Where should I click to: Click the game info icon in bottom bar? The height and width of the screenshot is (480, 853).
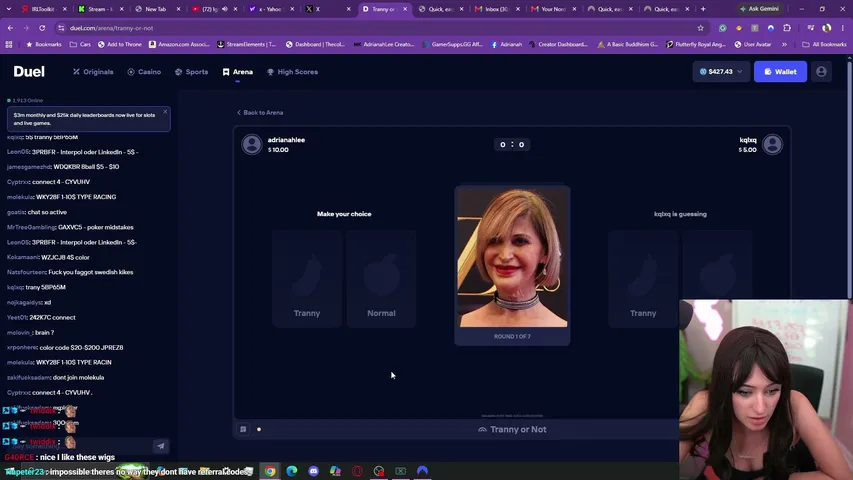(x=243, y=429)
